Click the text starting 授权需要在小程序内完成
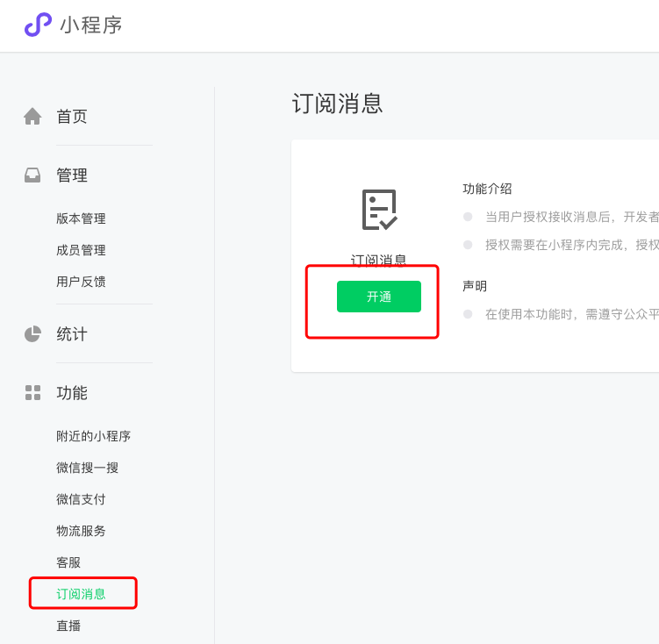Viewport: 659px width, 644px height. [x=572, y=245]
